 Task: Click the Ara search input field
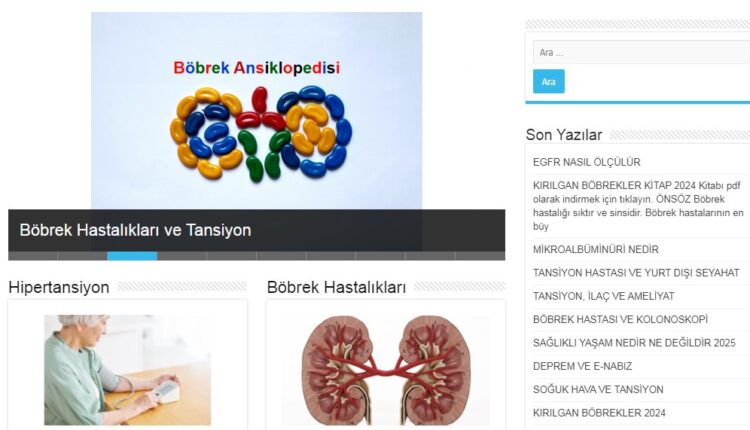tap(641, 52)
